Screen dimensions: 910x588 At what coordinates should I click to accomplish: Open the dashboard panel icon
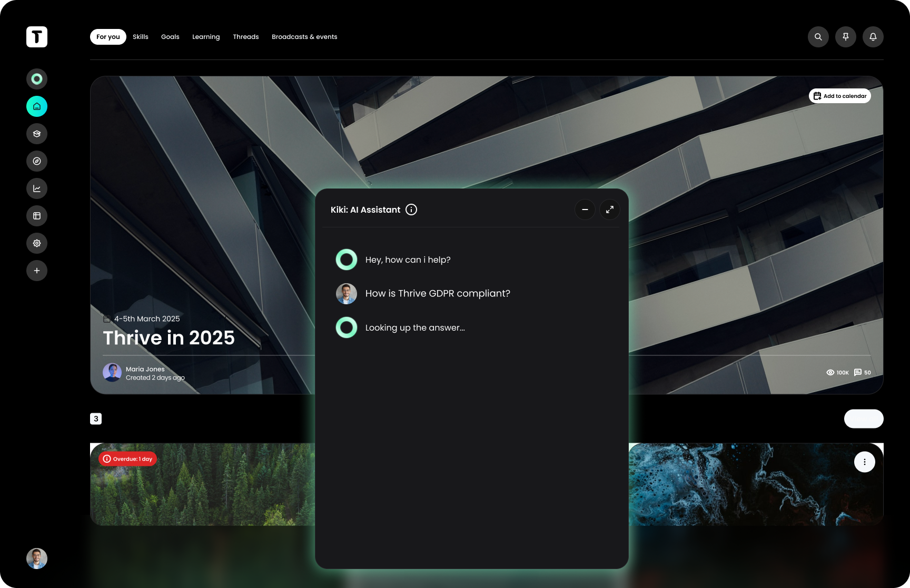37,216
